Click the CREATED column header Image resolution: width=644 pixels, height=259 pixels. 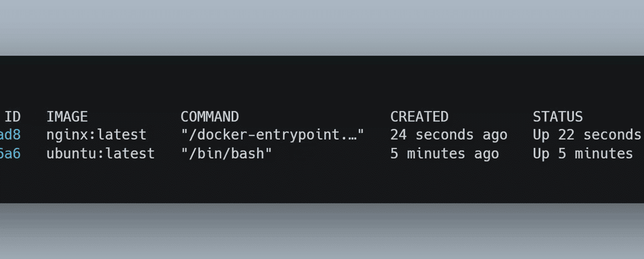pos(419,117)
